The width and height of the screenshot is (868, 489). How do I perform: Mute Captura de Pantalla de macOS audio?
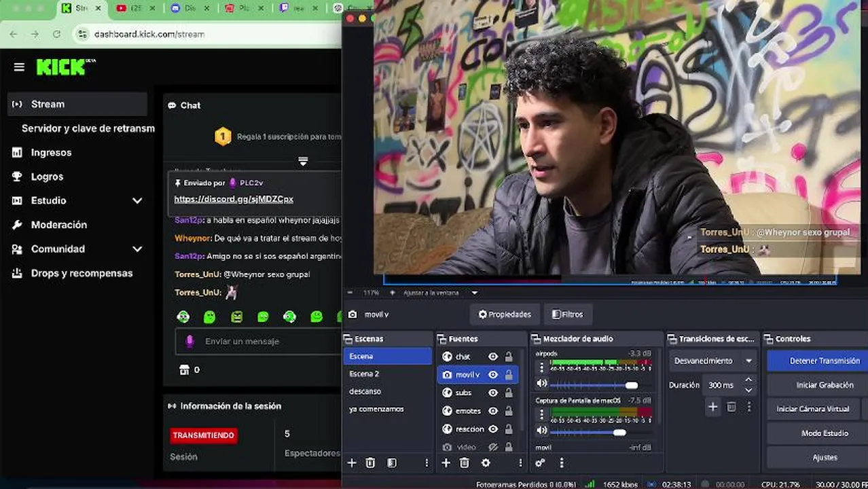point(542,431)
